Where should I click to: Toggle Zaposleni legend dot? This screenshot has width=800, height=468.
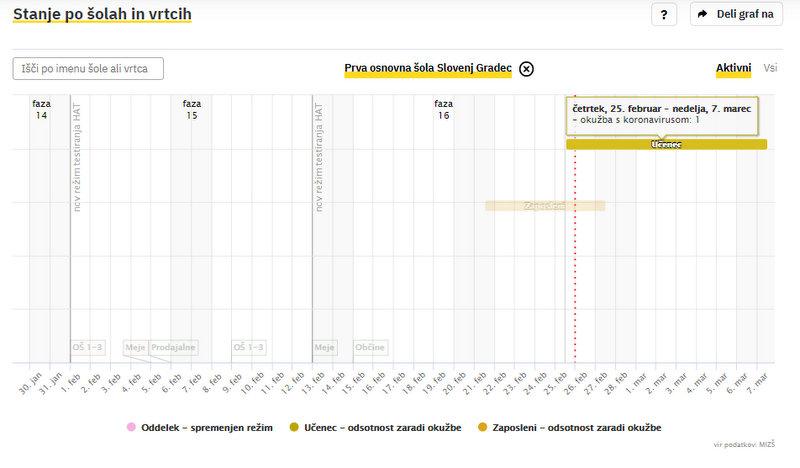click(x=485, y=427)
